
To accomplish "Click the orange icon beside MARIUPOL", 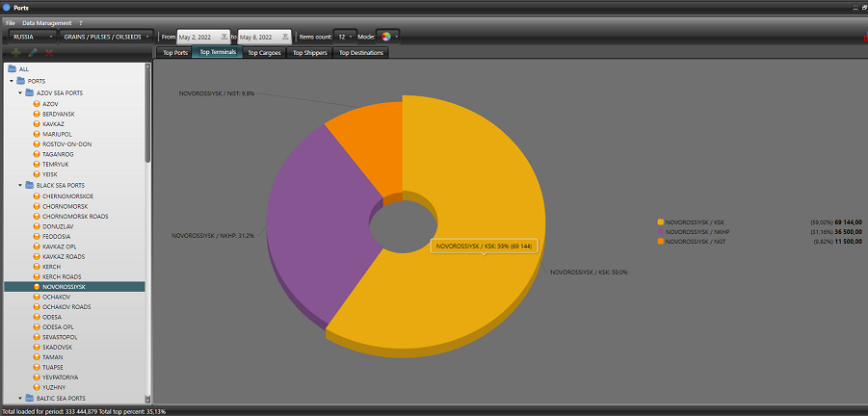I will click(37, 134).
